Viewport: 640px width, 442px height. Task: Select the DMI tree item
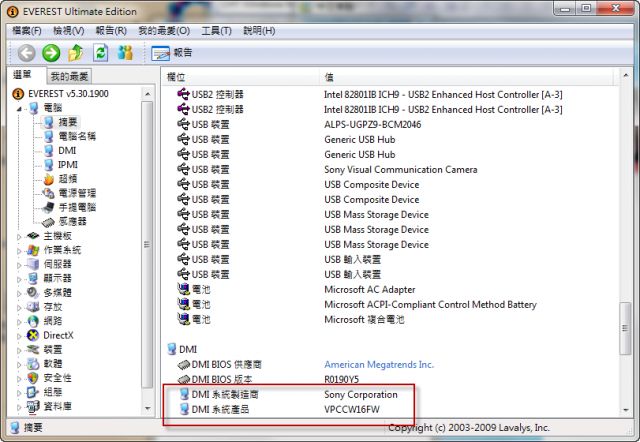pos(67,151)
